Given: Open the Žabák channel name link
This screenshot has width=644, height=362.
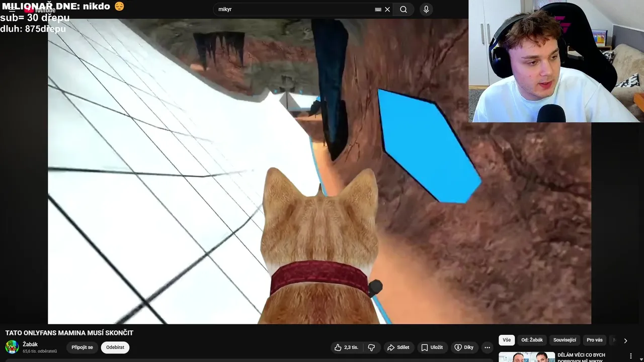Looking at the screenshot, I should [x=30, y=344].
